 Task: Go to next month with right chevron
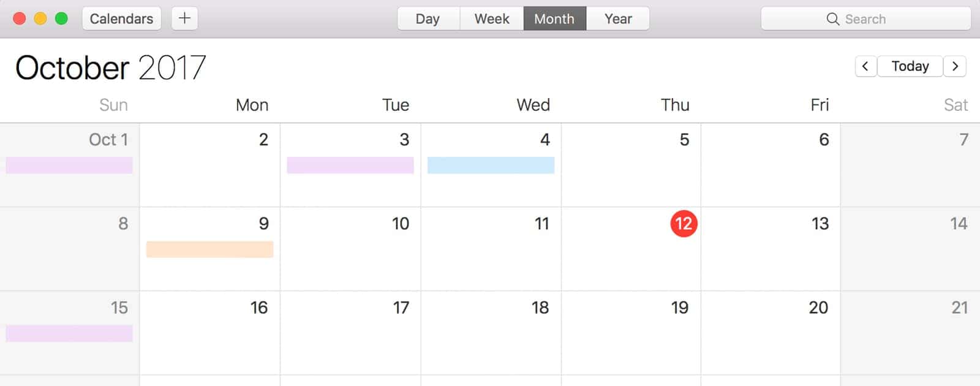pos(955,66)
